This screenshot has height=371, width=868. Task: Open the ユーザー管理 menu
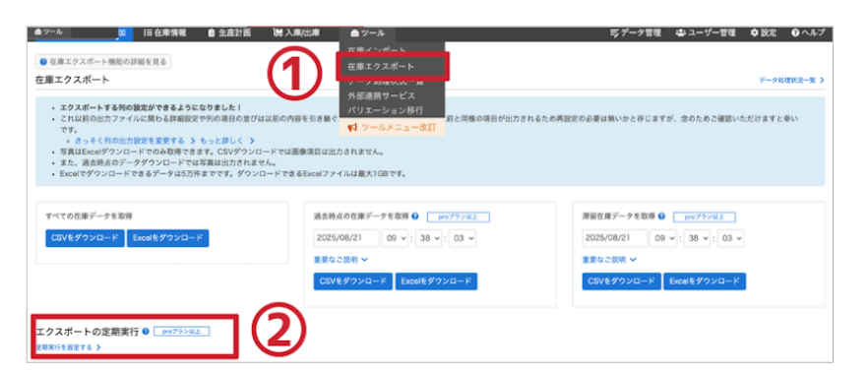coord(706,33)
